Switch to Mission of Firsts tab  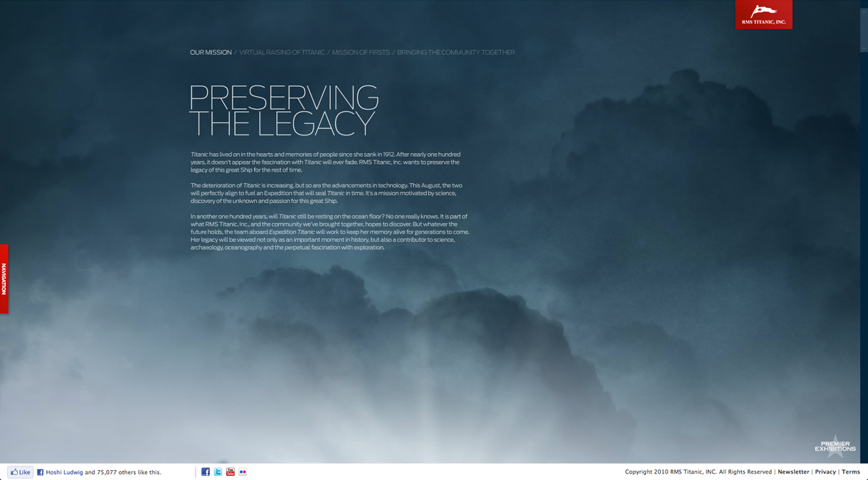[361, 52]
